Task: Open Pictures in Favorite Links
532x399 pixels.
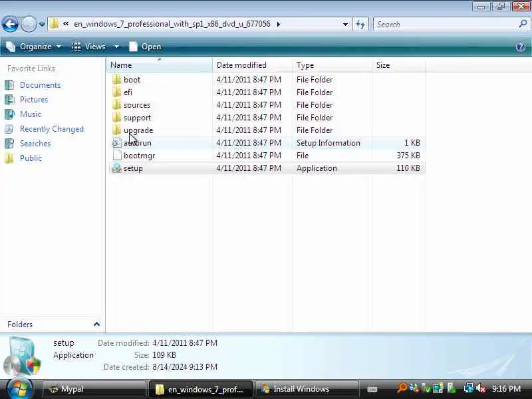Action: click(x=34, y=100)
